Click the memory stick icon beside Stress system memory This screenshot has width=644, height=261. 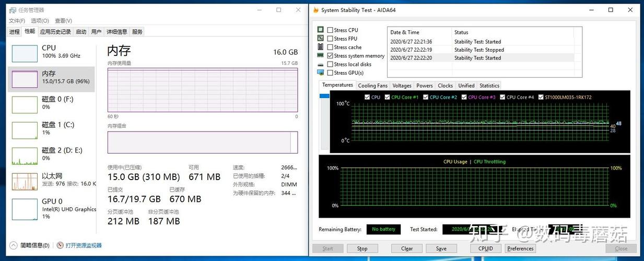click(321, 55)
